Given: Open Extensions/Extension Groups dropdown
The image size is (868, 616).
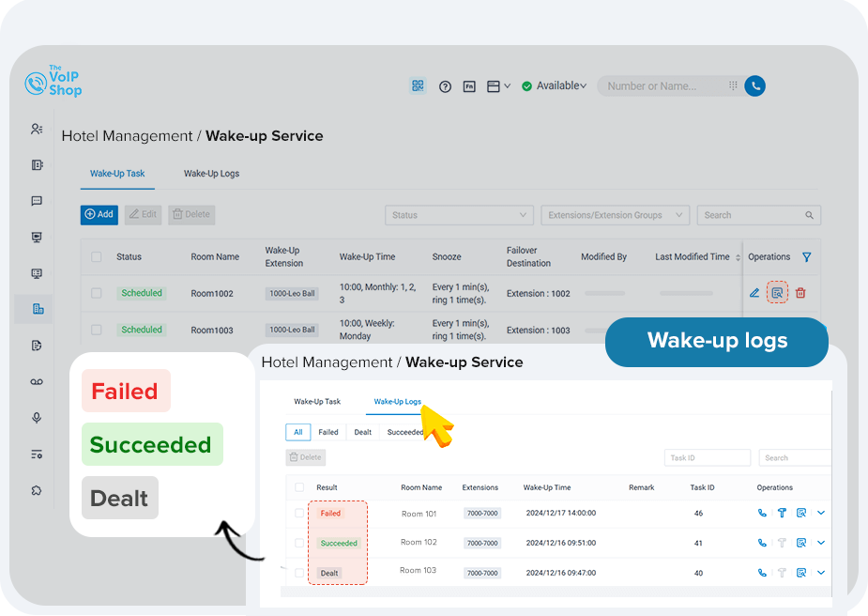Looking at the screenshot, I should click(x=615, y=215).
